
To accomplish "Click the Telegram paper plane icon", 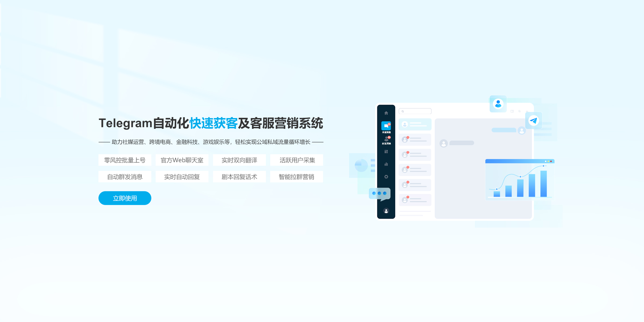I will [x=533, y=120].
